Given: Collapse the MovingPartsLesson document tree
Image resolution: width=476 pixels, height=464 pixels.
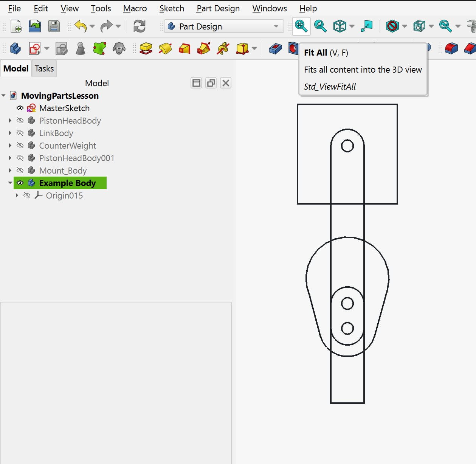Looking at the screenshot, I should point(3,96).
